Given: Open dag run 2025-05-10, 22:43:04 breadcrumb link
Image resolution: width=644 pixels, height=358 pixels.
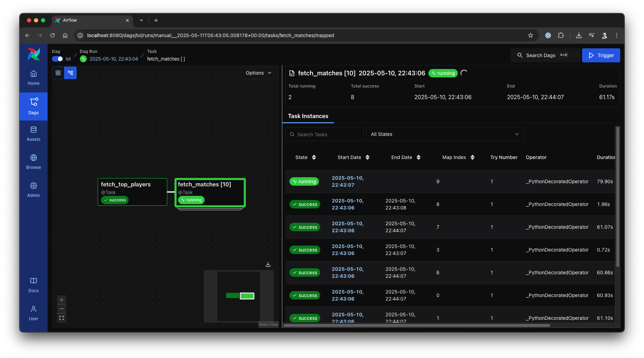Looking at the screenshot, I should [113, 59].
